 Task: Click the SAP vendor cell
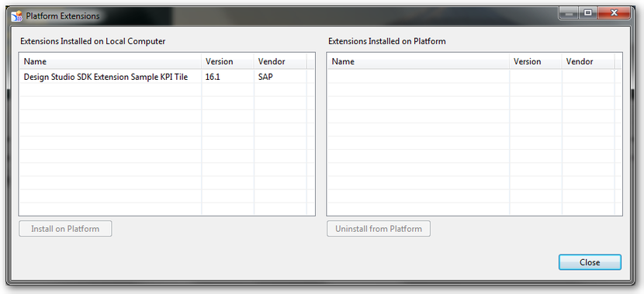(x=280, y=77)
